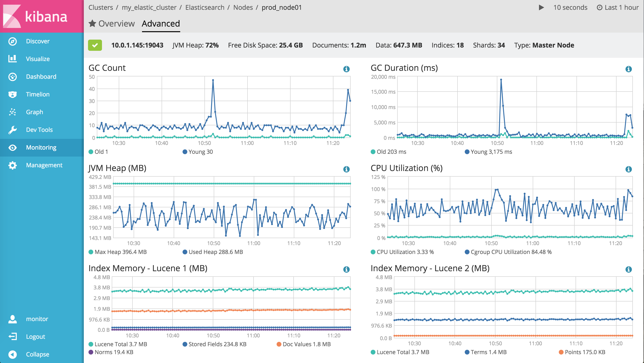Open the Discover section
This screenshot has width=644, height=363.
[x=37, y=41]
